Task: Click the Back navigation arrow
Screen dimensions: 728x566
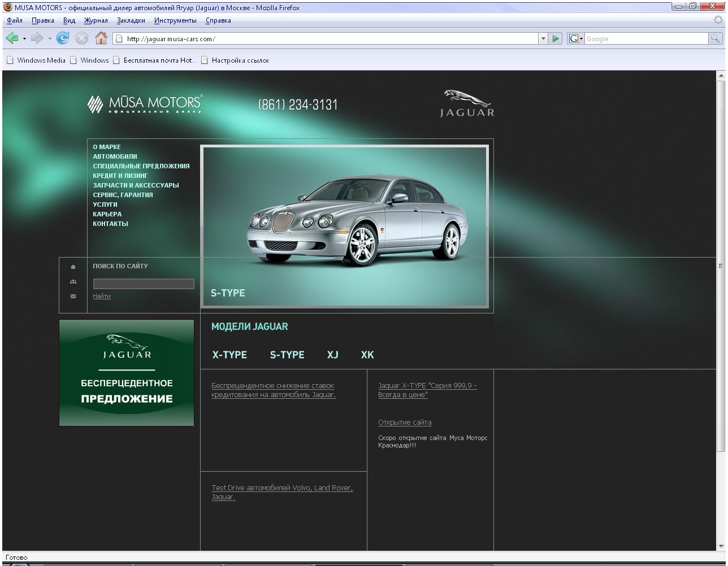Action: coord(12,38)
